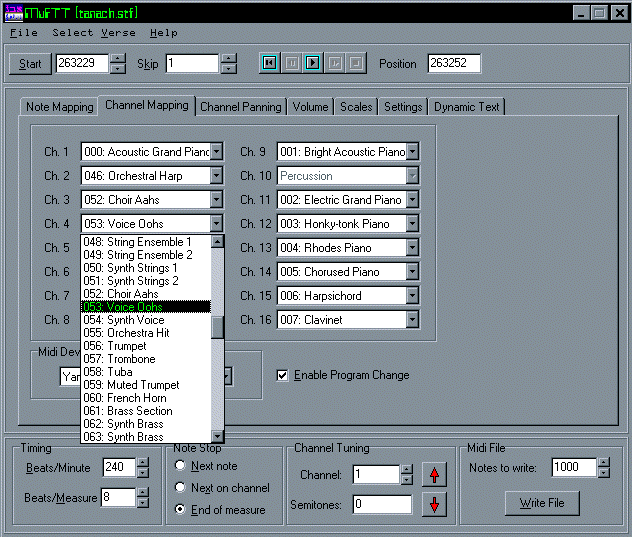Choose 055: Orchestra Hit from list
Image resolution: width=632 pixels, height=537 pixels.
tap(146, 333)
